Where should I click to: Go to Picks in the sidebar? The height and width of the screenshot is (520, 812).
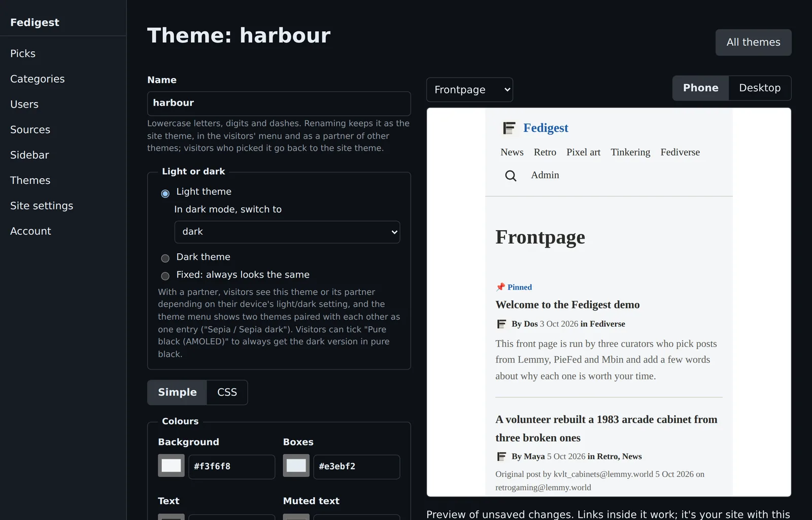pos(23,53)
